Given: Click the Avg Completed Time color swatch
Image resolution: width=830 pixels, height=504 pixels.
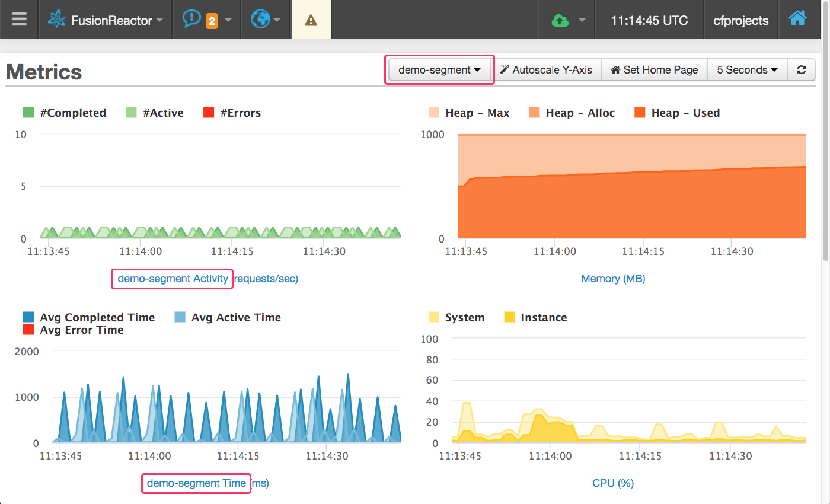Looking at the screenshot, I should (28, 317).
